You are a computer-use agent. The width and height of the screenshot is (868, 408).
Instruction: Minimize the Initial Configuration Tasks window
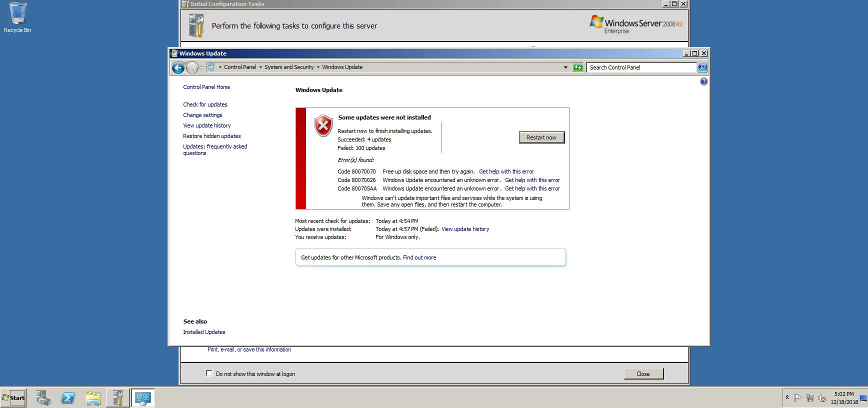click(x=666, y=3)
